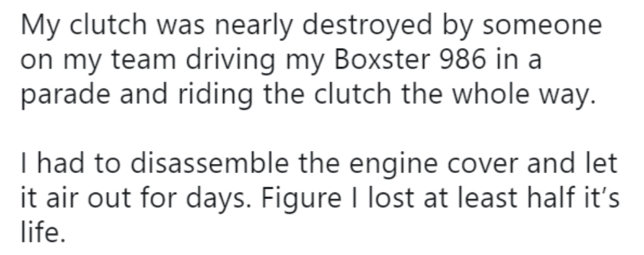
Task: Click the word "parade" starting the third line
Action: click(65, 95)
